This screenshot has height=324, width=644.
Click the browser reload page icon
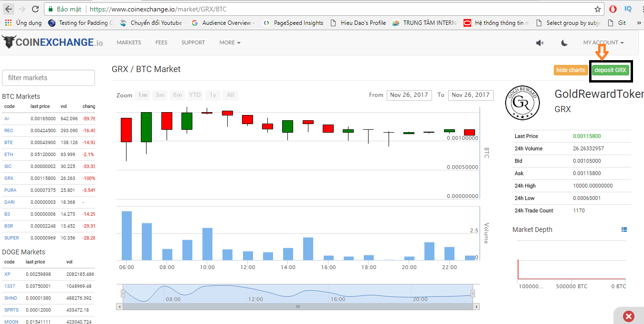coord(35,9)
